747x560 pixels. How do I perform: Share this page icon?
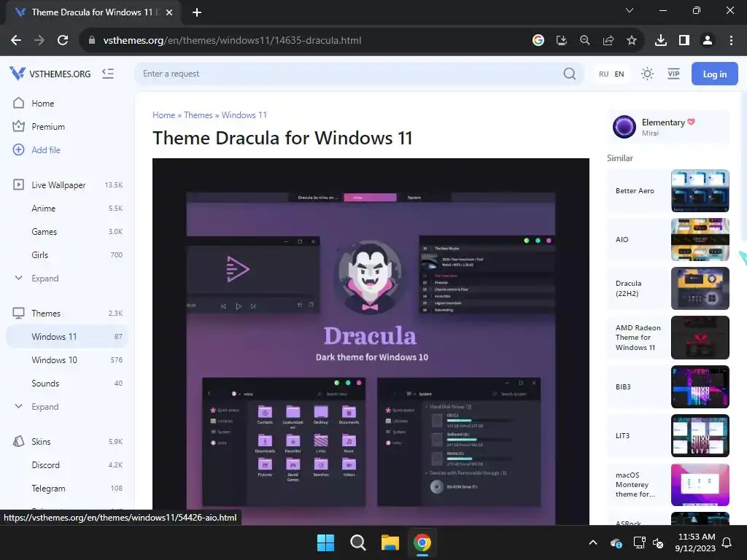608,41
